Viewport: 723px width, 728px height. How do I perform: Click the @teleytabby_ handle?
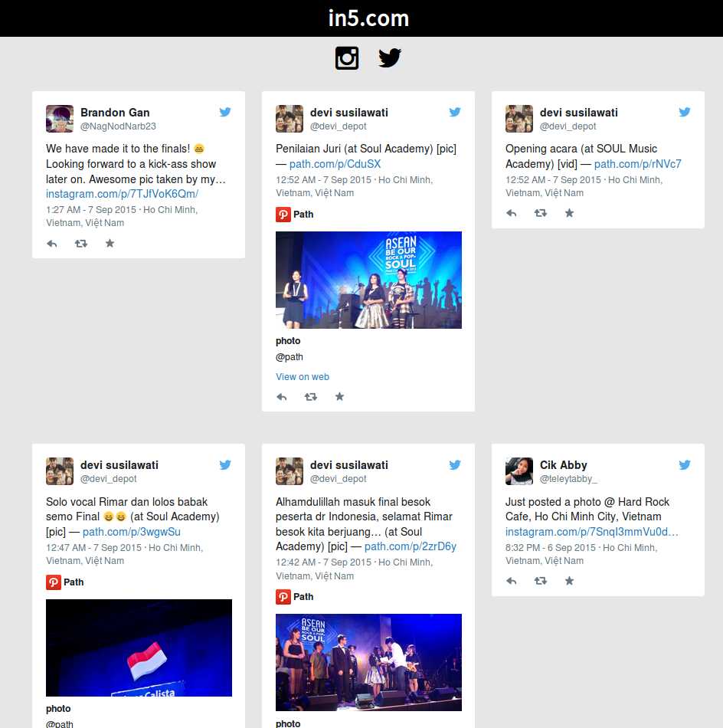point(568,479)
